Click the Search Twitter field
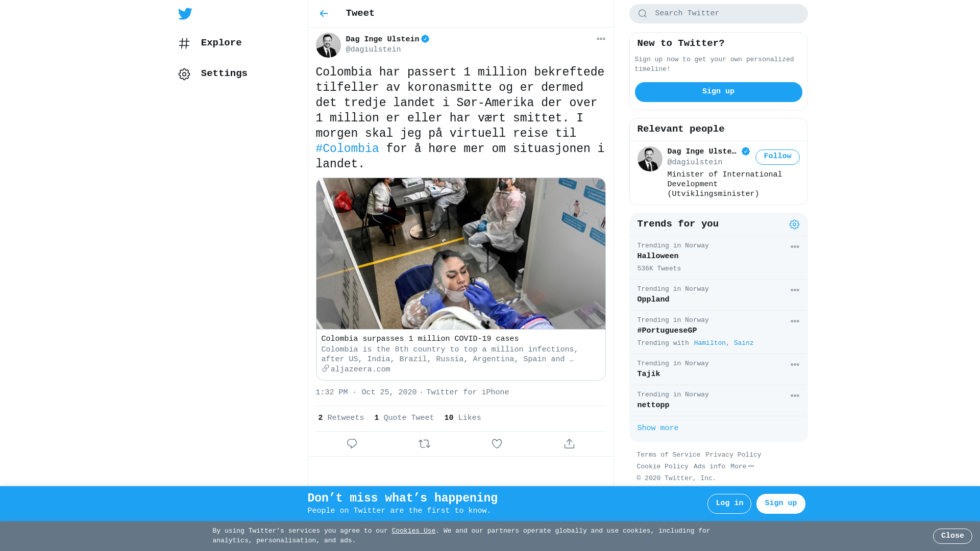The width and height of the screenshot is (980, 551). 718,14
